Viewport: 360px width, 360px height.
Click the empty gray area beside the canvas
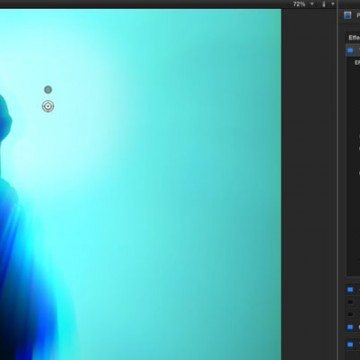point(309,183)
